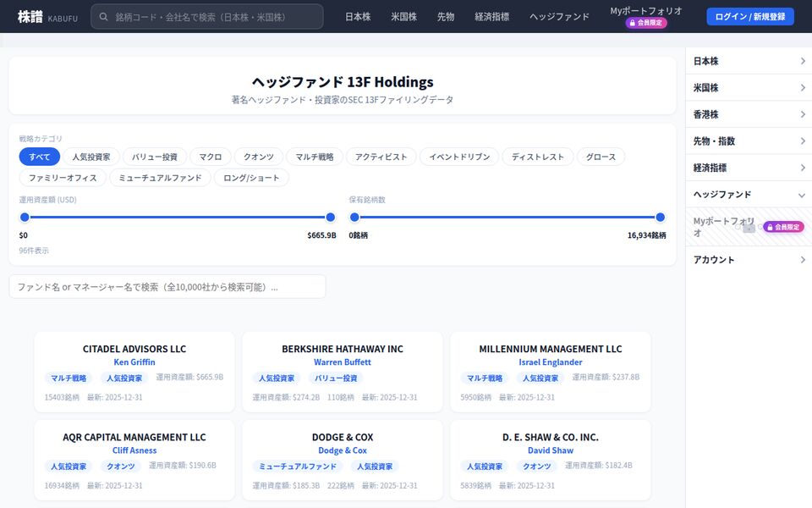The height and width of the screenshot is (508, 812).
Task: Expand sidebar 経済指標 chevron
Action: pyautogui.click(x=802, y=168)
